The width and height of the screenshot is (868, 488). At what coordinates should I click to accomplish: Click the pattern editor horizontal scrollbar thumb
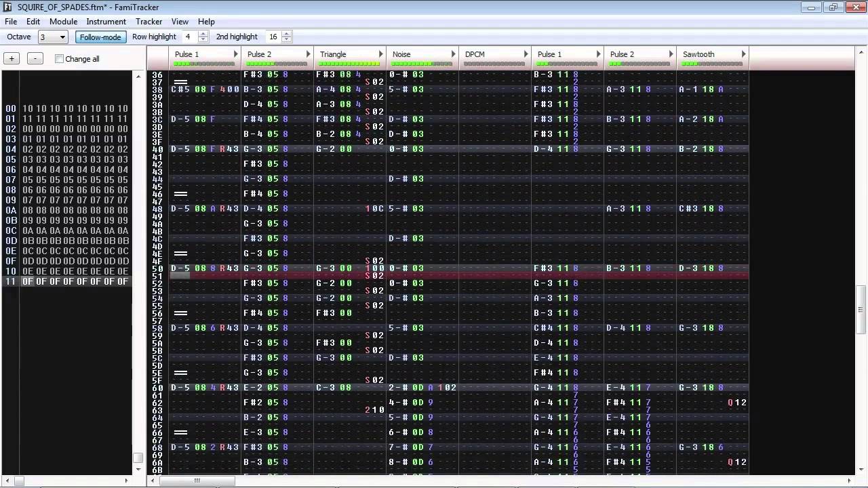197,481
